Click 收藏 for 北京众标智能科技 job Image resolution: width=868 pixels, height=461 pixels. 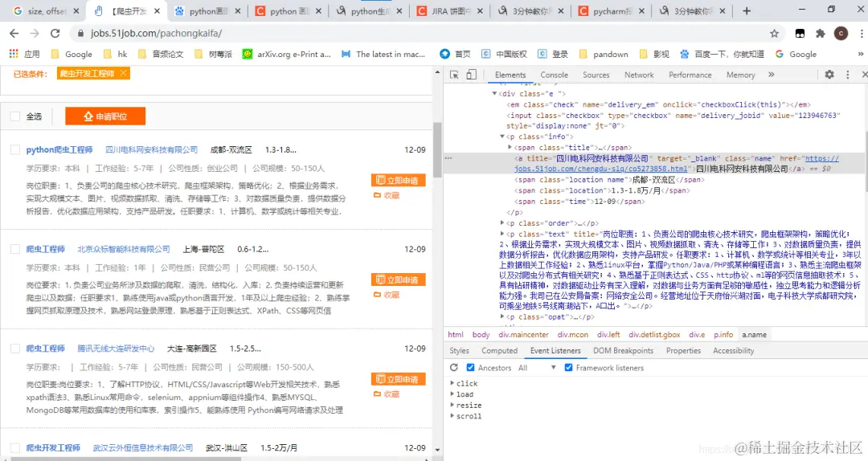click(x=387, y=295)
